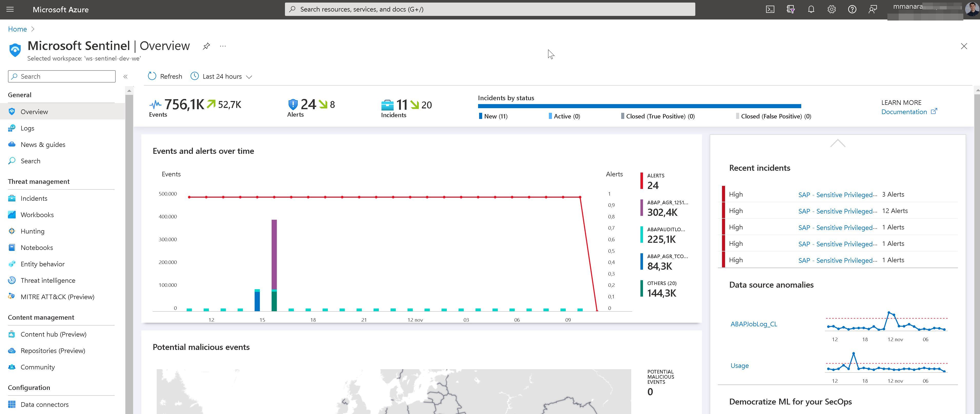Click the Content hub (Preview) icon
This screenshot has height=414, width=980.
coord(12,334)
